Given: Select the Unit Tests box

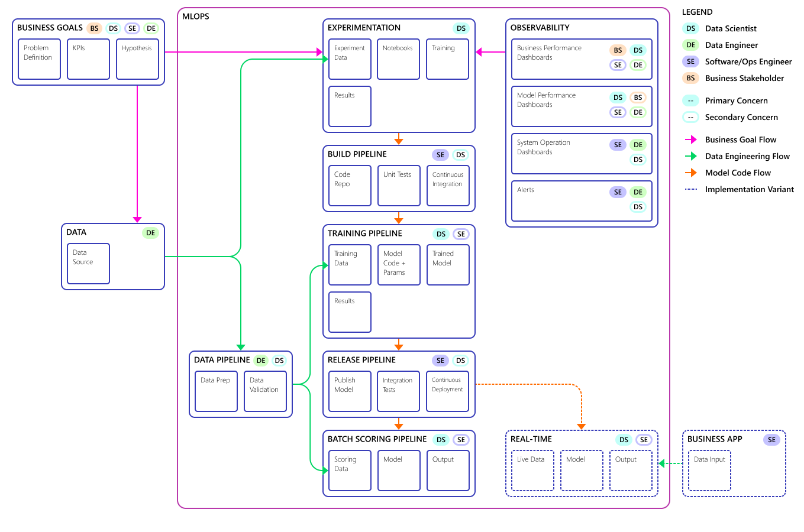Looking at the screenshot, I should coord(399,186).
